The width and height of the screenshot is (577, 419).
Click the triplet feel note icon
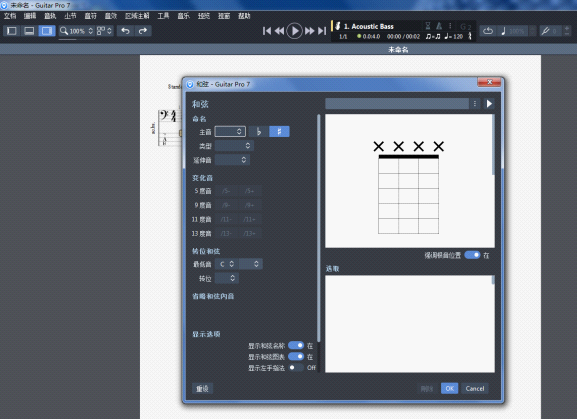[433, 36]
